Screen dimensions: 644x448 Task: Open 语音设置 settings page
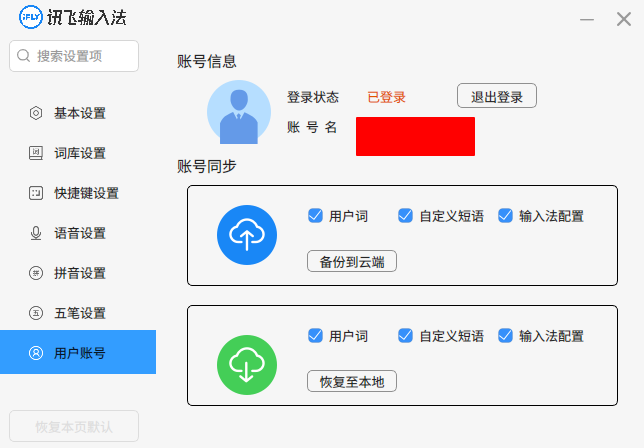pos(78,233)
